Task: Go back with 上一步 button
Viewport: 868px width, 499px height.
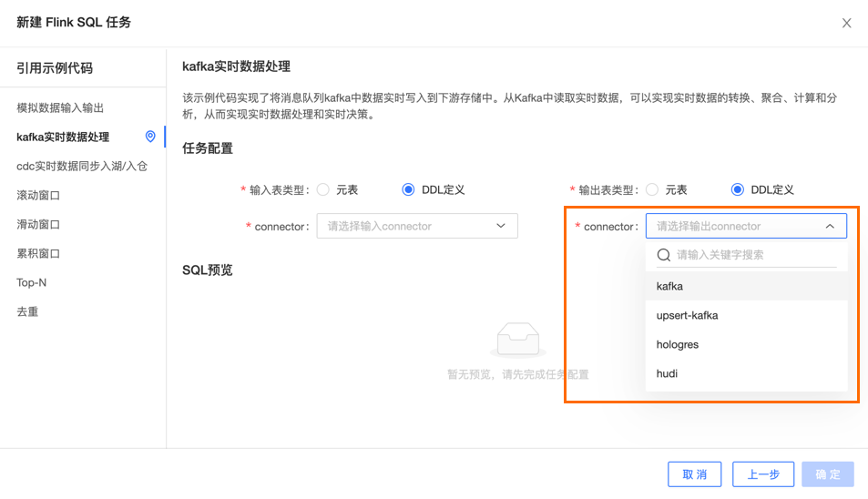Action: click(763, 474)
